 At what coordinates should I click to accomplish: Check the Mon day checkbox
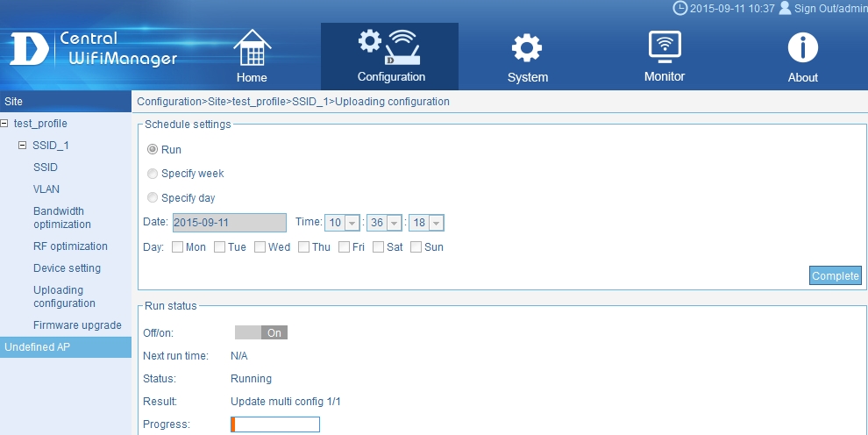178,247
